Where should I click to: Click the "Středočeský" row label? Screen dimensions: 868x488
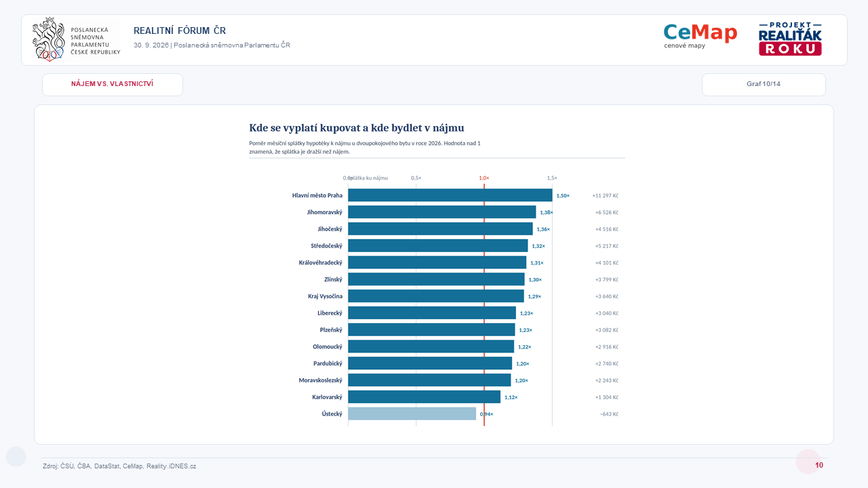click(327, 245)
